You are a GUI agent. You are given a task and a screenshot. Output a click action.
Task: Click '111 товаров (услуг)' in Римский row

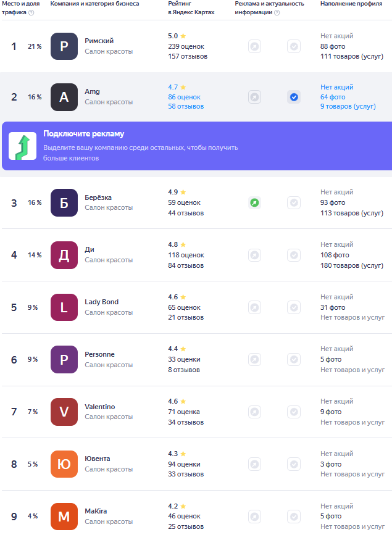(x=352, y=57)
